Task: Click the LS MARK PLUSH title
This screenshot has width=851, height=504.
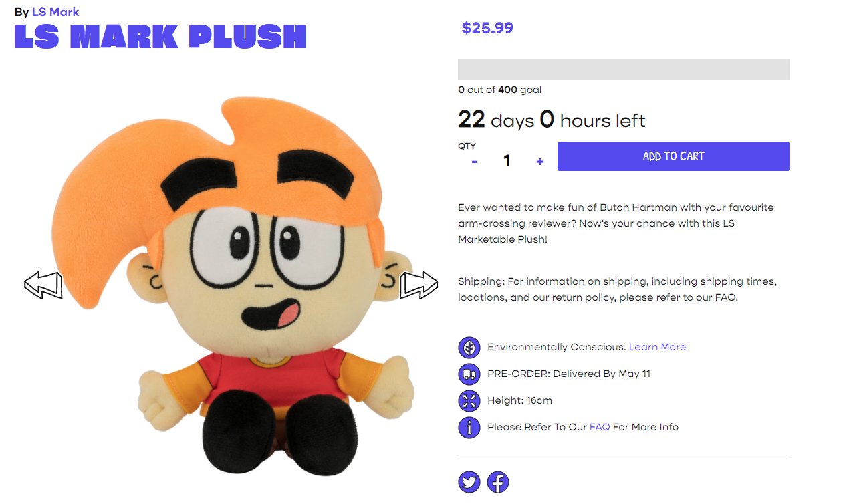Action: pyautogui.click(x=160, y=37)
